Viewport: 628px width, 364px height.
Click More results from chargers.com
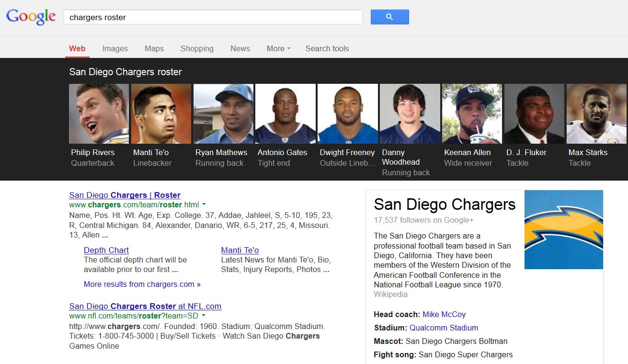(x=142, y=284)
